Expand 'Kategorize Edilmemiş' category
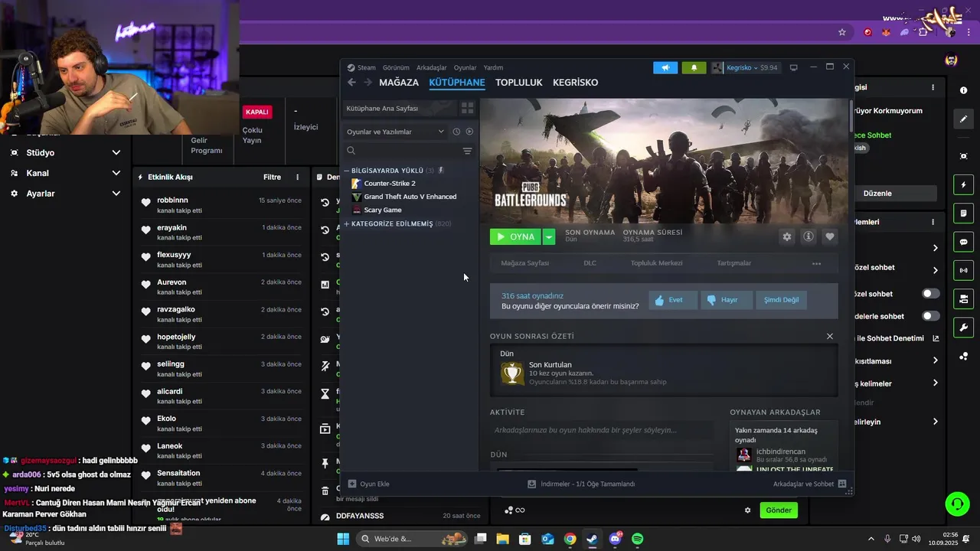 point(347,223)
